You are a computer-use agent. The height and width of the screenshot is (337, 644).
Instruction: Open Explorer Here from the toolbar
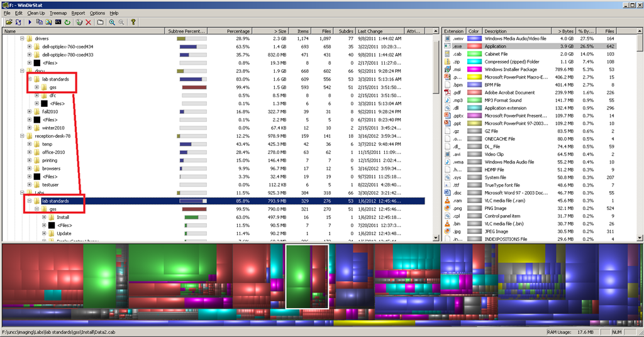pyautogui.click(x=48, y=22)
